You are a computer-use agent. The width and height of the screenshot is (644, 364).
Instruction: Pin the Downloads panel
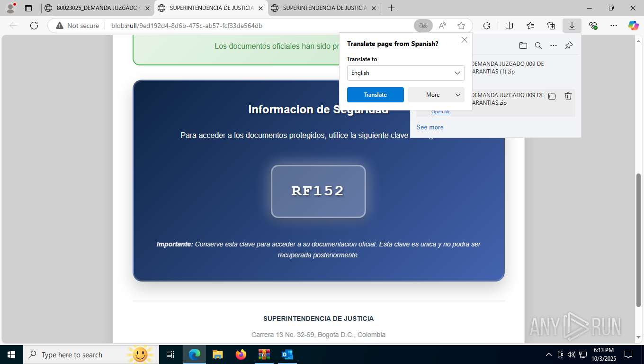[569, 45]
